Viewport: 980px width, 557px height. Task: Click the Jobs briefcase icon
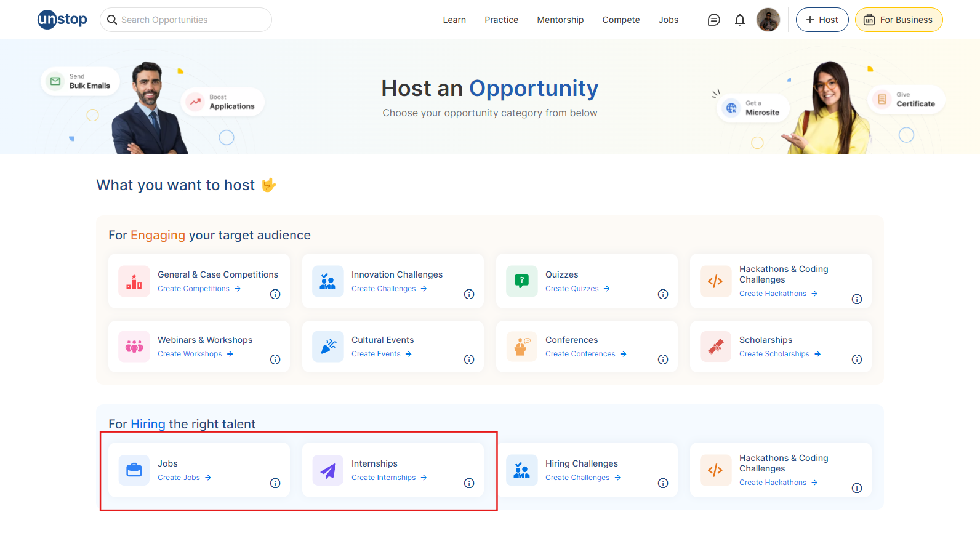coord(134,470)
